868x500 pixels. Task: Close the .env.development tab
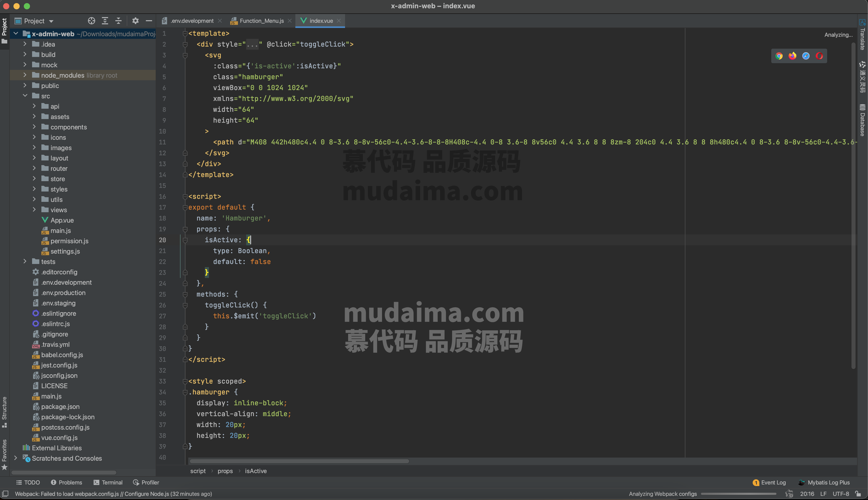[220, 21]
